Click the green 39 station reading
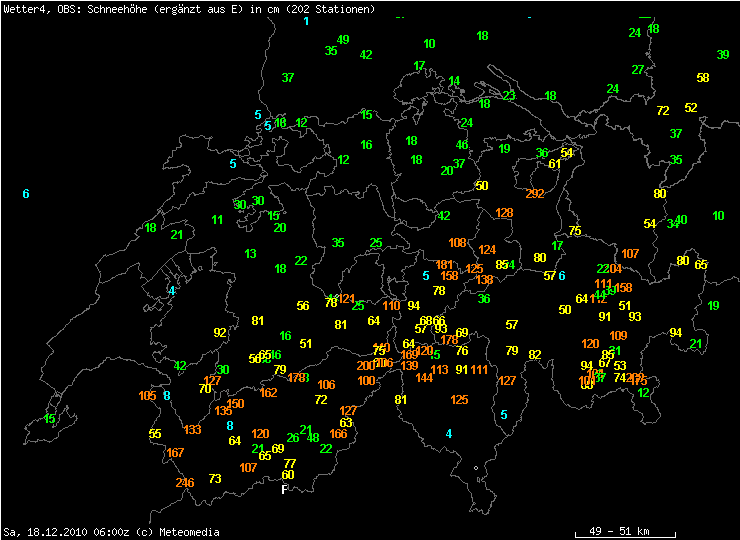This screenshot has height=540, width=740. pos(723,55)
